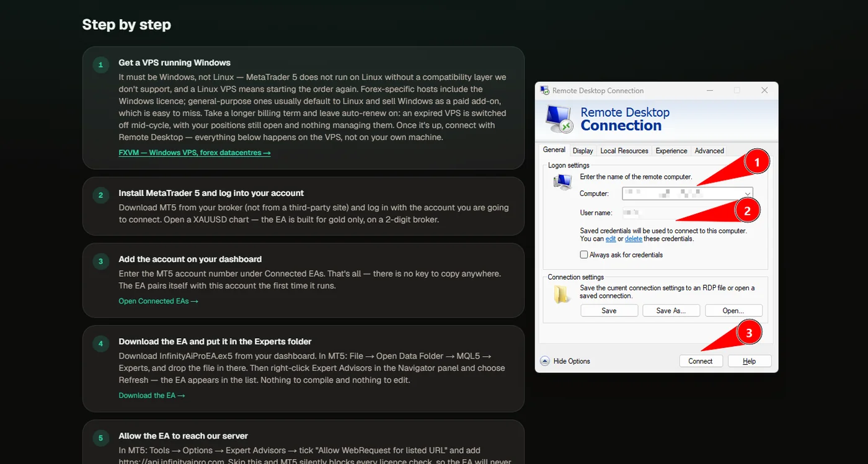Click the Download the EA and put it heading

click(215, 341)
